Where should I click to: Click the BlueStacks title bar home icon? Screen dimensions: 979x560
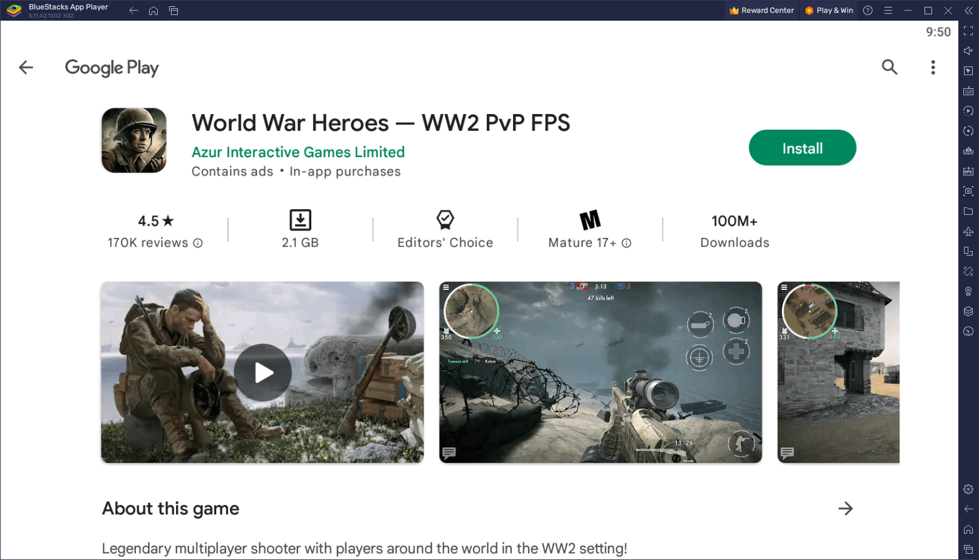(153, 11)
